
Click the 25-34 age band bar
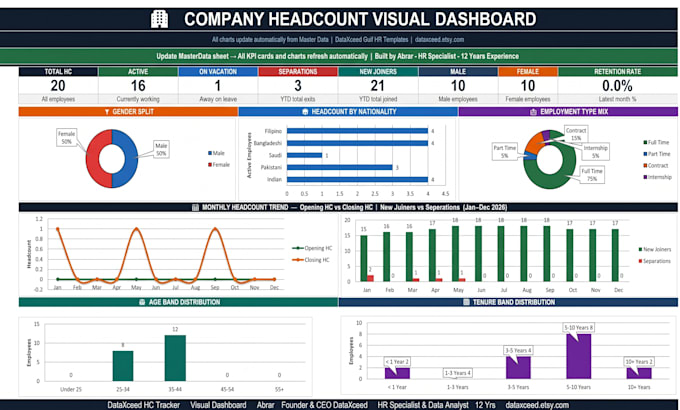coord(123,366)
